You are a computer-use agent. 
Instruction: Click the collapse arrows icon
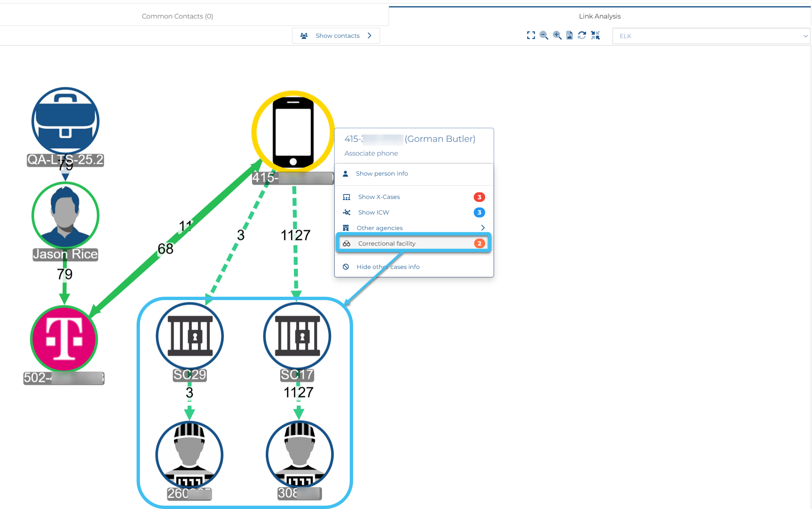595,36
